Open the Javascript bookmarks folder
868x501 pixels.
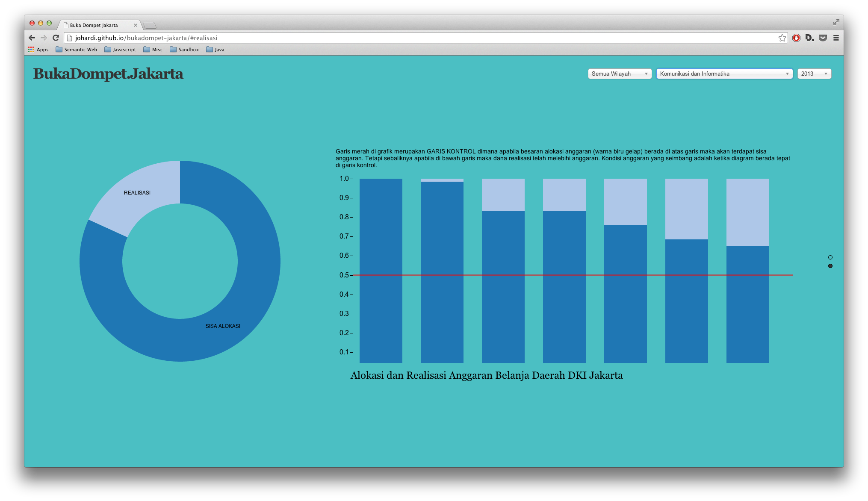pos(120,50)
